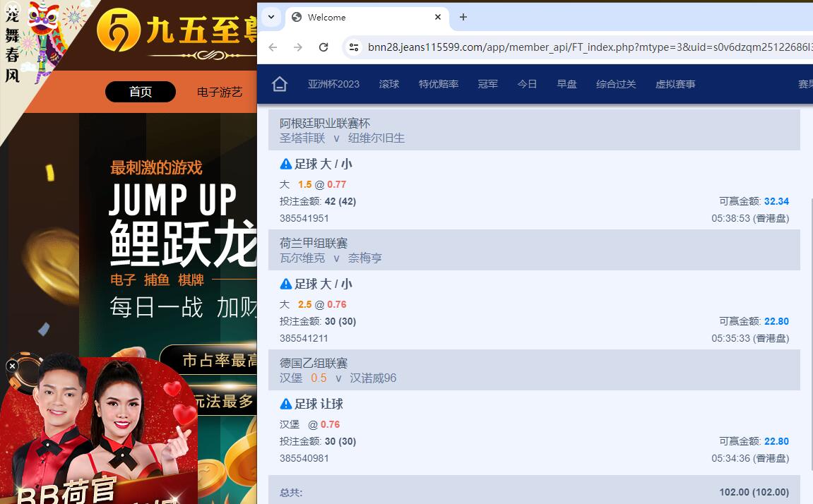
Task: Click the timestamp 05:35:33 (香港盘)
Action: click(750, 338)
